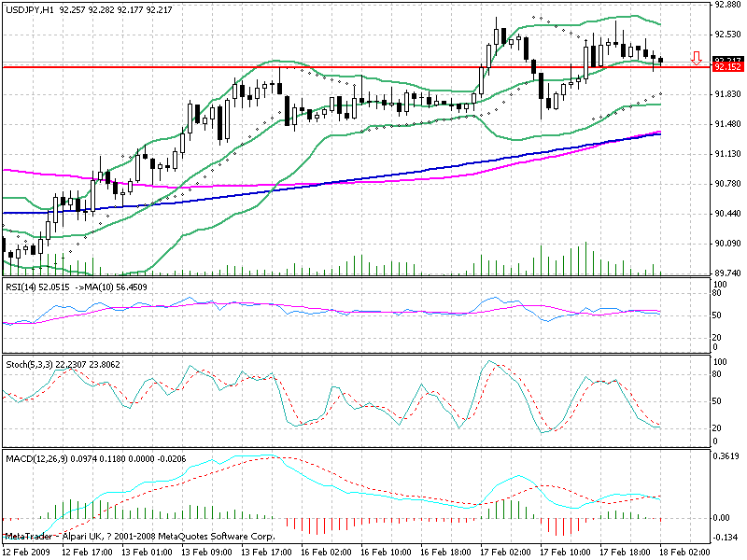Click the 17 Feb 02:00 time label
Screen dimensions: 747x560
click(x=505, y=553)
